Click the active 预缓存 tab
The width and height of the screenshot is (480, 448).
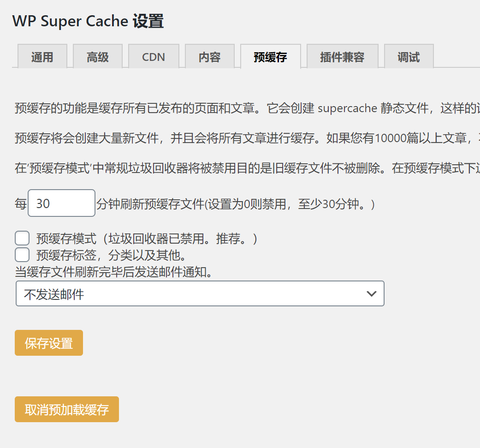click(270, 57)
